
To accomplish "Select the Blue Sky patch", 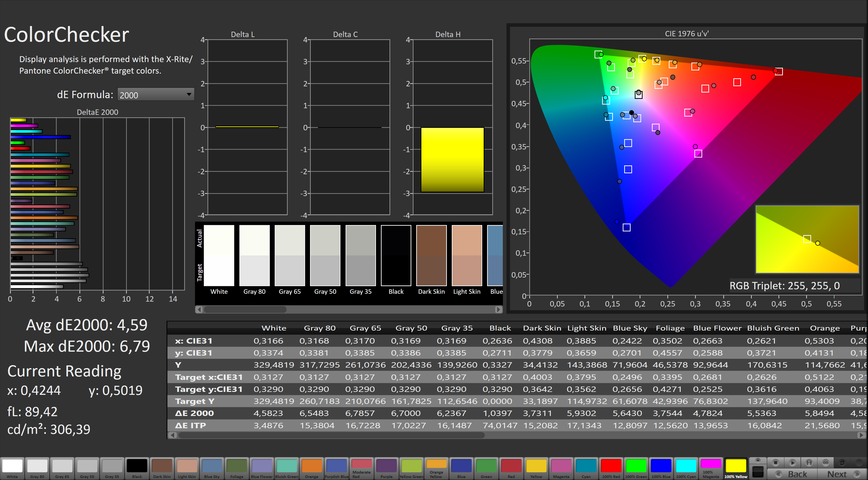I will tap(212, 468).
